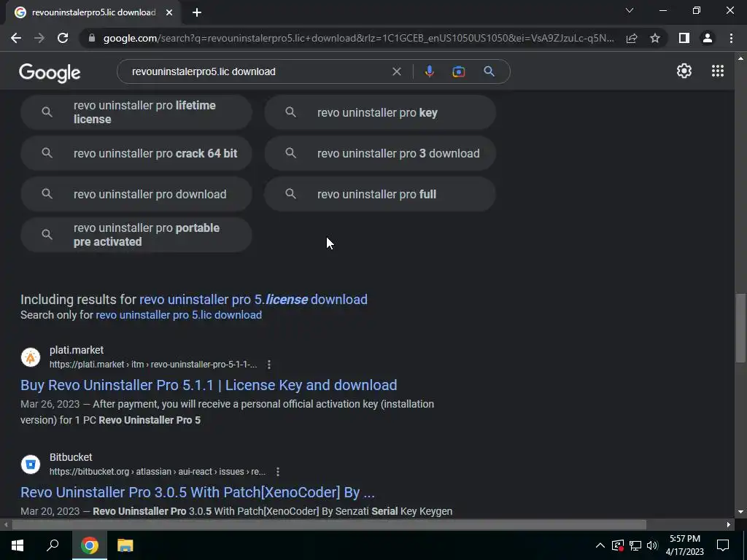
Task: Click the scroll right arrow
Action: tap(729, 525)
